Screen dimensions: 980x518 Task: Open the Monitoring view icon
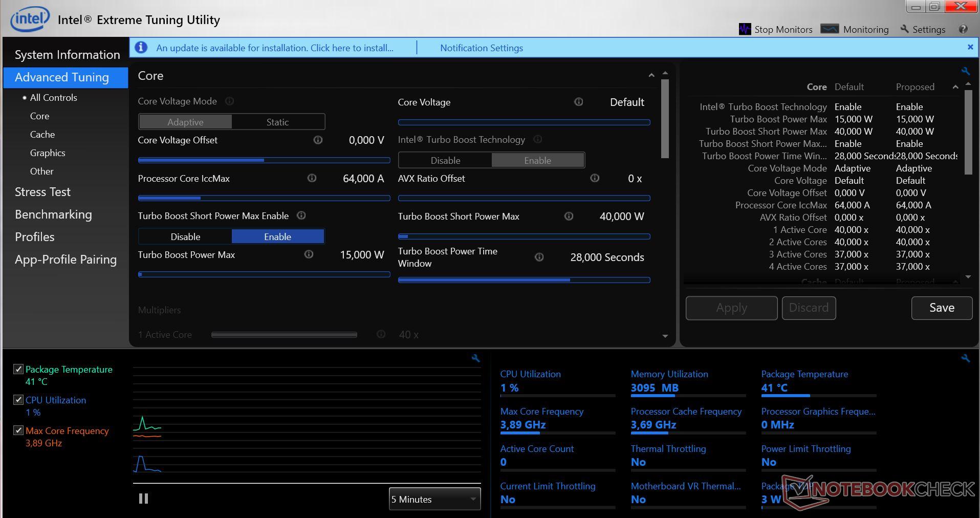(x=830, y=29)
